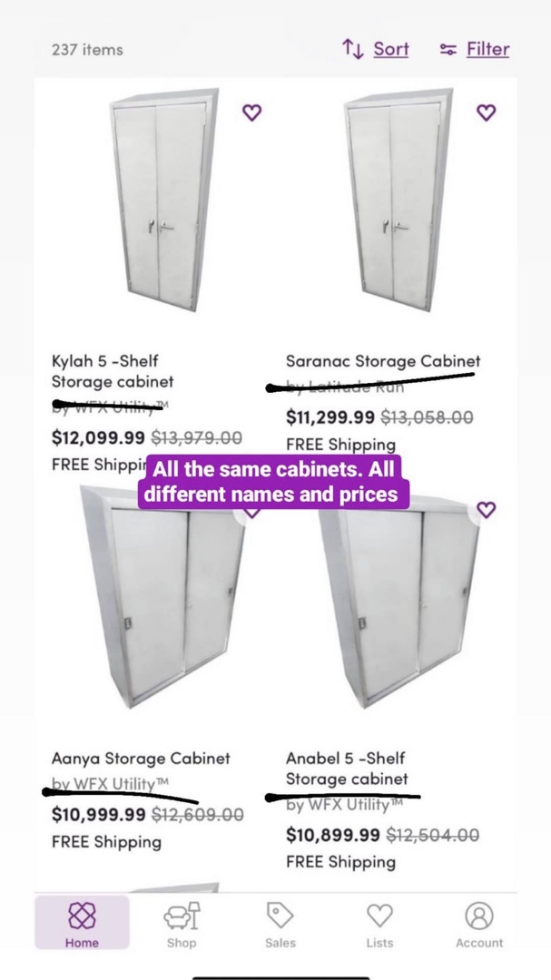Open the Sort options
Image resolution: width=551 pixels, height=980 pixels.
click(x=390, y=49)
